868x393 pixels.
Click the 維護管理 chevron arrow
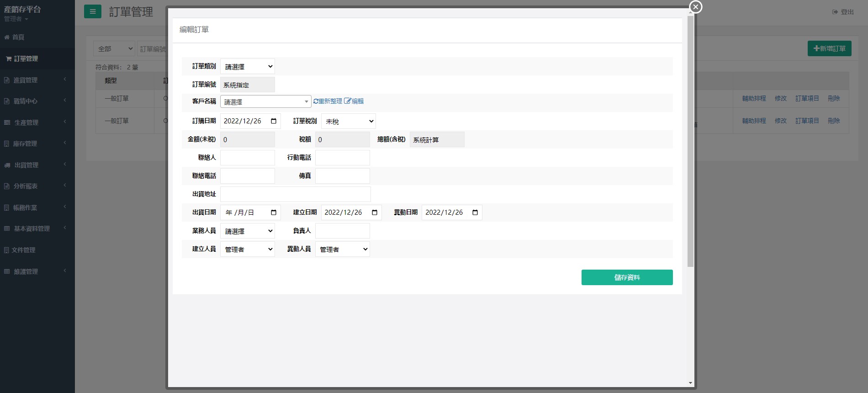65,271
